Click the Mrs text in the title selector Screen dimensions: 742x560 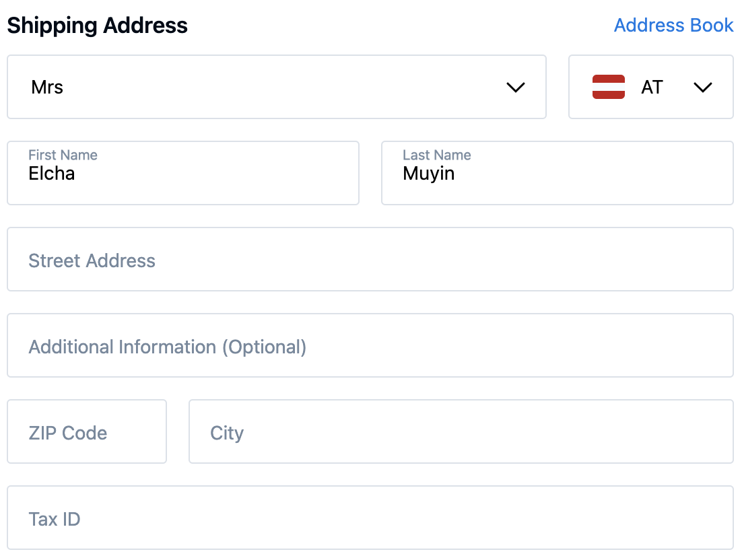point(47,87)
